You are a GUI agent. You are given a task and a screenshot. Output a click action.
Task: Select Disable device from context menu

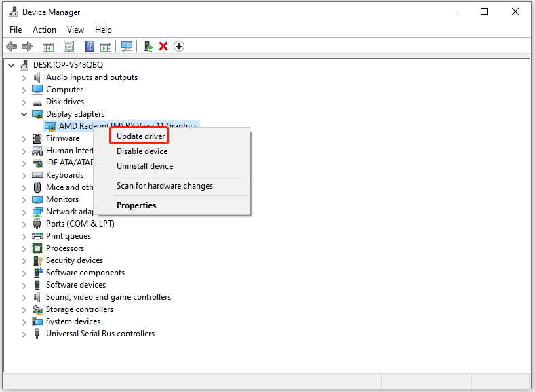pos(142,151)
